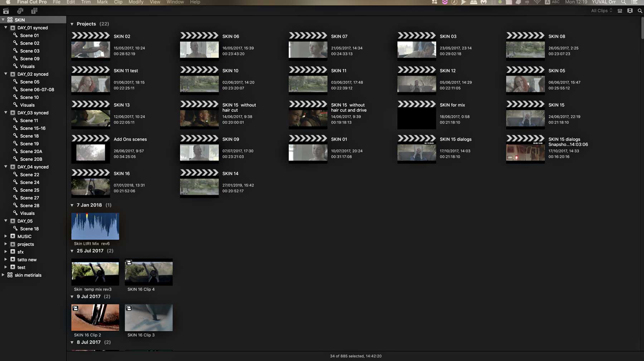Open the Titles and Generators sidebar icon
Viewport: 644px width, 361px height.
(34, 11)
